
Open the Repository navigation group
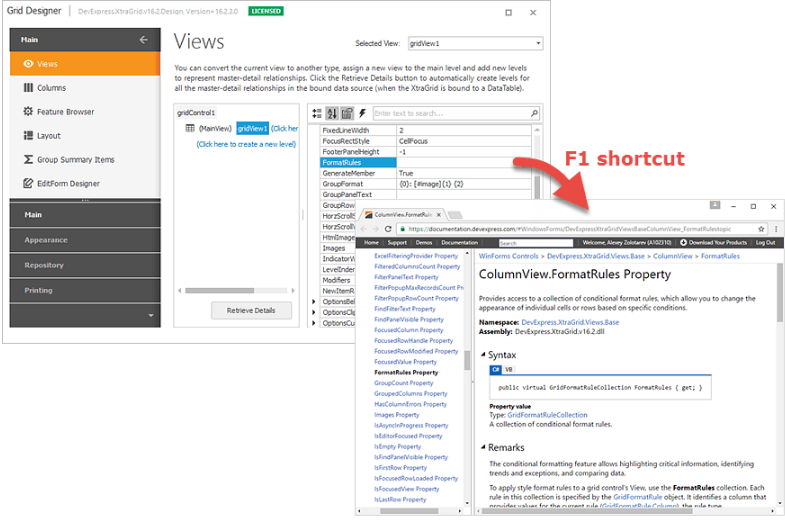(x=85, y=265)
